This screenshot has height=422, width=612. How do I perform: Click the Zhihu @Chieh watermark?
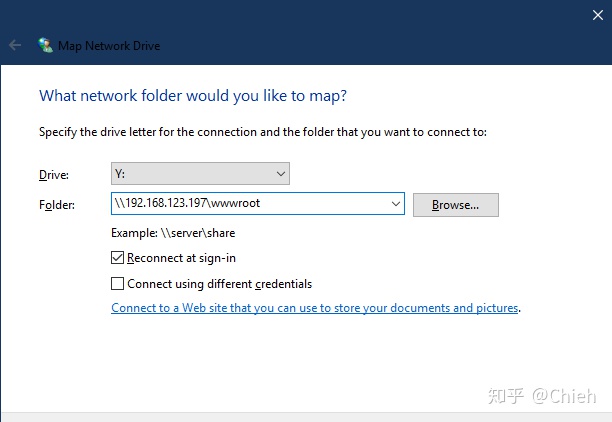click(x=542, y=396)
